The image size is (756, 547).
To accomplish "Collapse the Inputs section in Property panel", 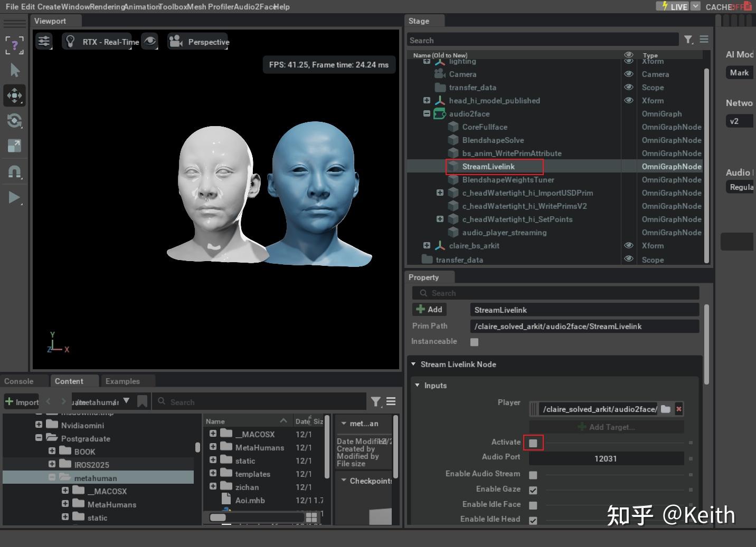I will (417, 386).
